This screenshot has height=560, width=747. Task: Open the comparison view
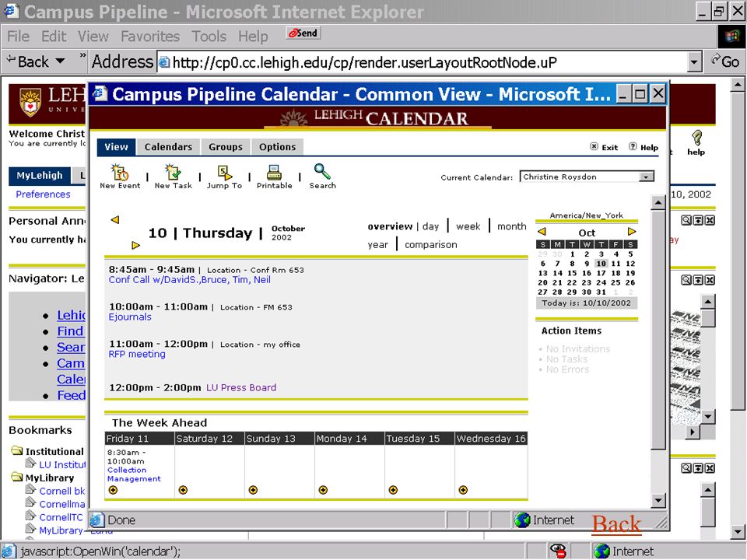(x=430, y=245)
